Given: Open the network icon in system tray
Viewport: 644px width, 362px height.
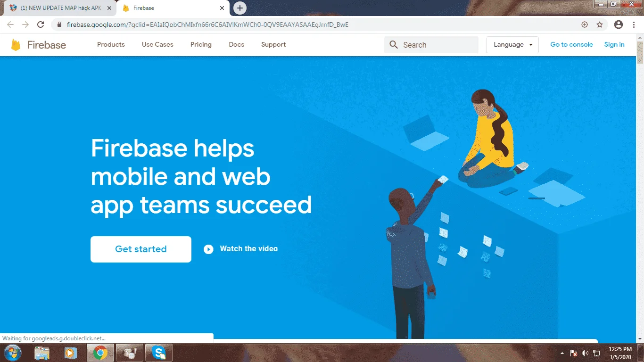Looking at the screenshot, I should click(596, 353).
